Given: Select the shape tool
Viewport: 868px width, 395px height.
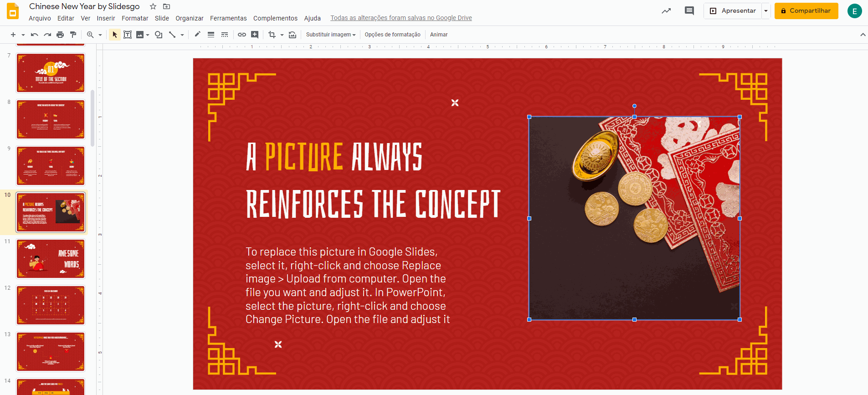Looking at the screenshot, I should 159,35.
